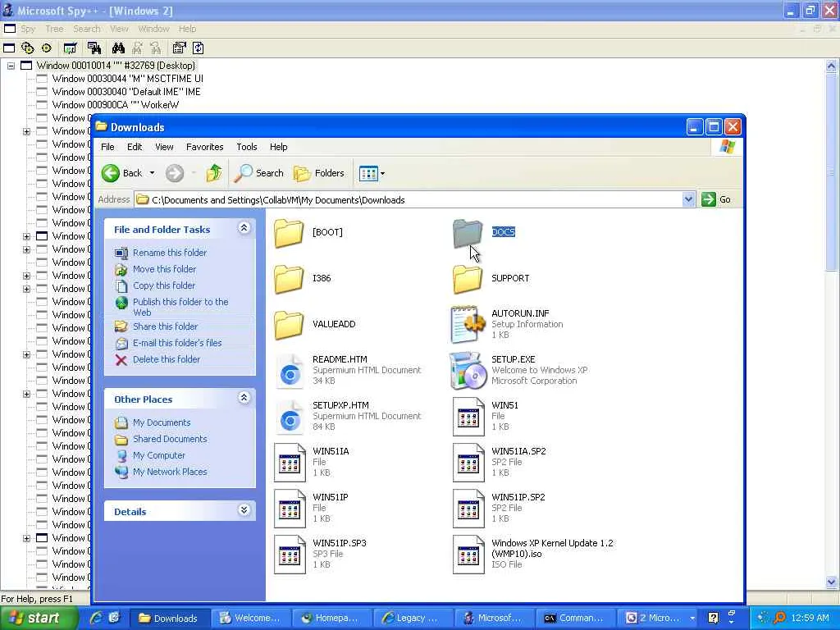Open 'My Network Places' link
The width and height of the screenshot is (840, 630).
(170, 472)
